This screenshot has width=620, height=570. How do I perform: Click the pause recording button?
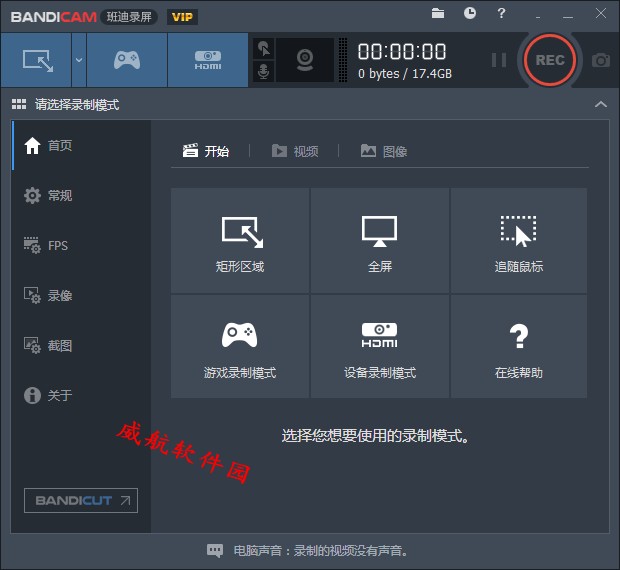[x=499, y=60]
